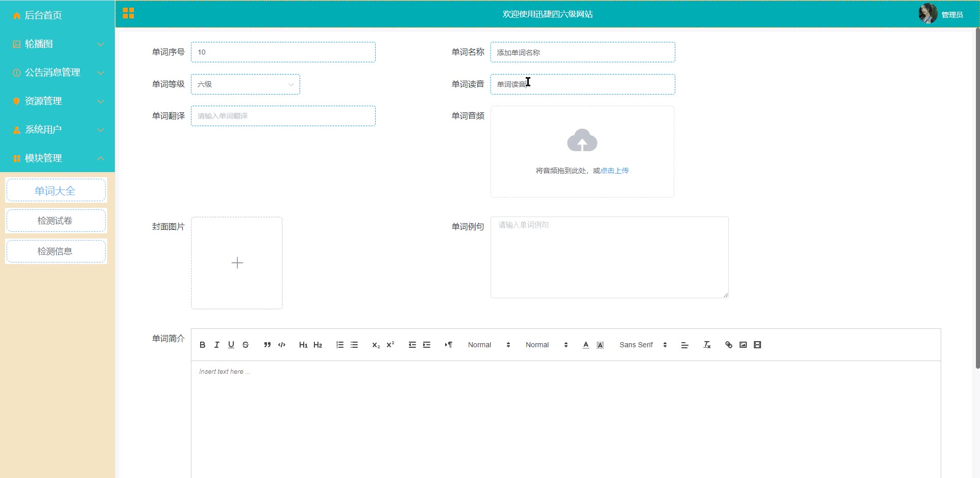
Task: Insert an image in editor
Action: (x=743, y=345)
